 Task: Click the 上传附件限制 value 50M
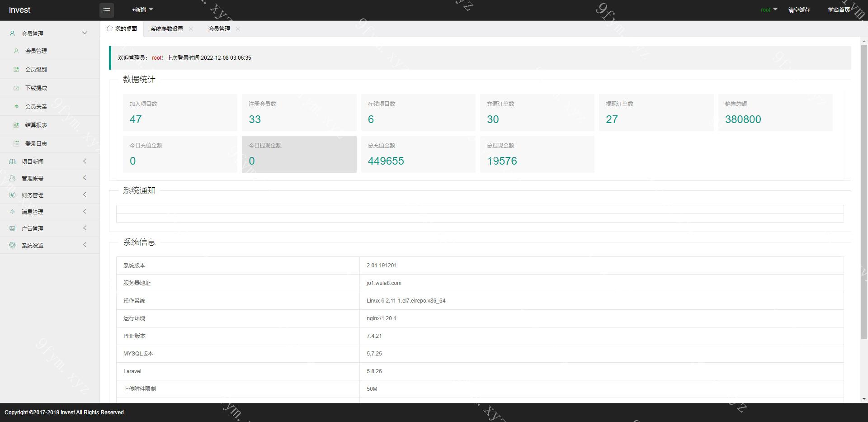372,389
